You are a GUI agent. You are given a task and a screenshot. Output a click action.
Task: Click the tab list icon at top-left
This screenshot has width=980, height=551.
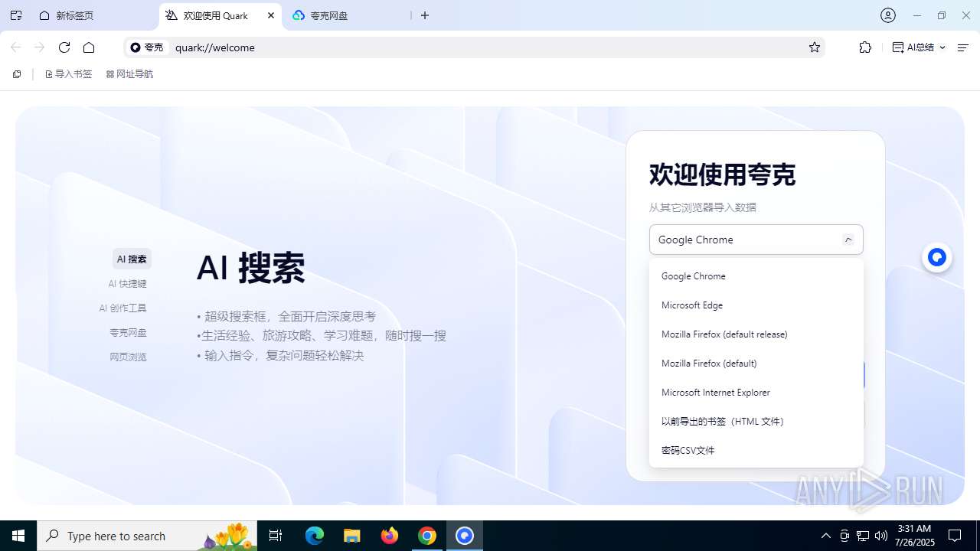click(16, 15)
